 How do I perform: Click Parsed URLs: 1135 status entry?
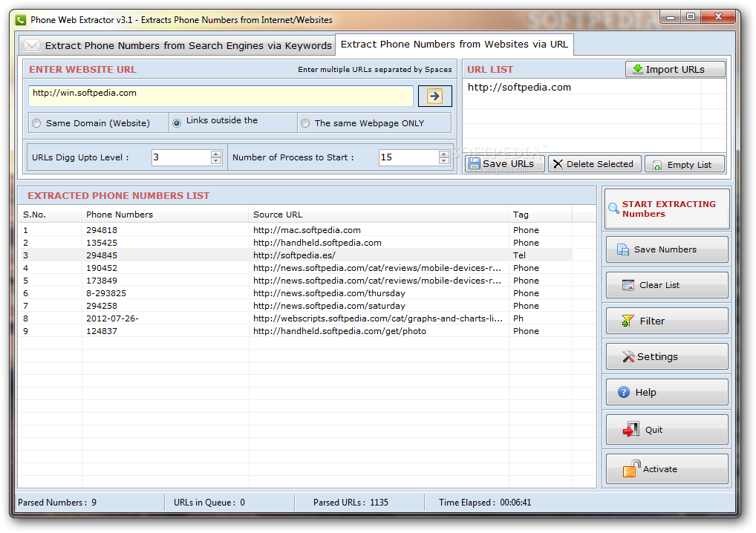pyautogui.click(x=351, y=502)
